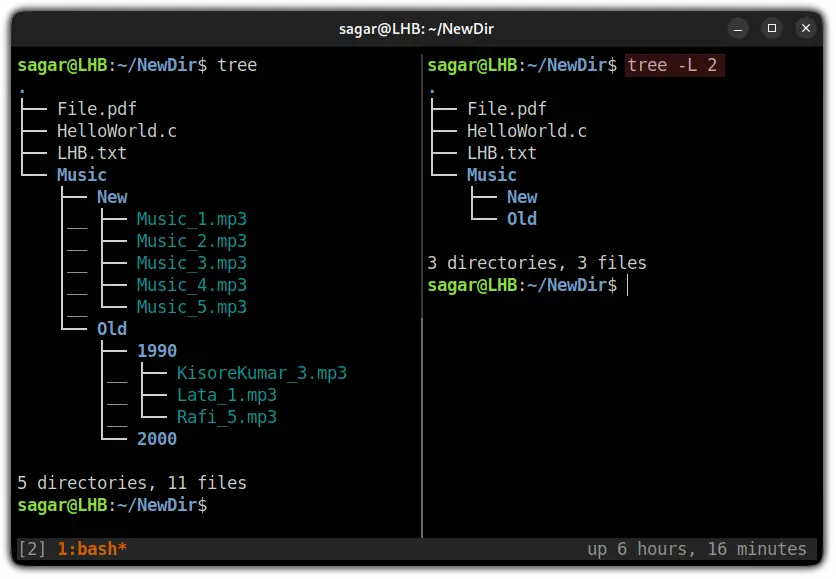Viewport: 836px width, 579px height.
Task: Click the 1990 subdirectory entry
Action: [x=155, y=351]
